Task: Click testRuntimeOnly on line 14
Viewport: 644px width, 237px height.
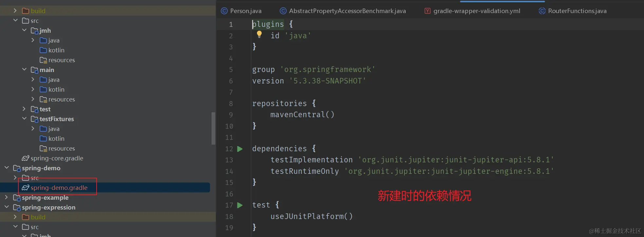Action: point(305,171)
